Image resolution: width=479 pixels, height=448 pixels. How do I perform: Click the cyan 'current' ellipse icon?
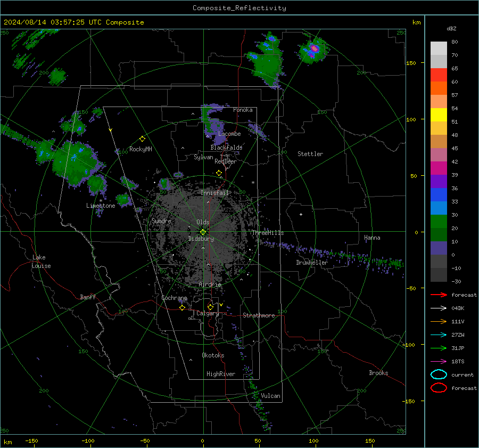439,374
